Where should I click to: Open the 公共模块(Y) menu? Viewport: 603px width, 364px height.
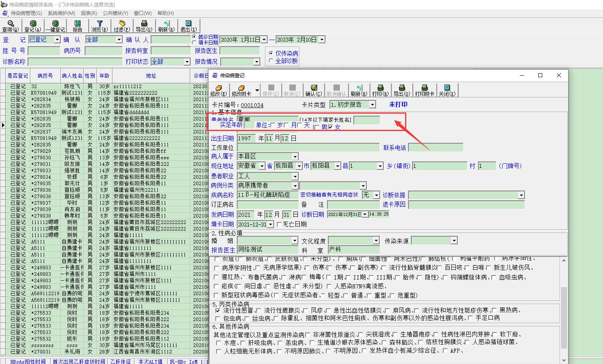(x=115, y=13)
